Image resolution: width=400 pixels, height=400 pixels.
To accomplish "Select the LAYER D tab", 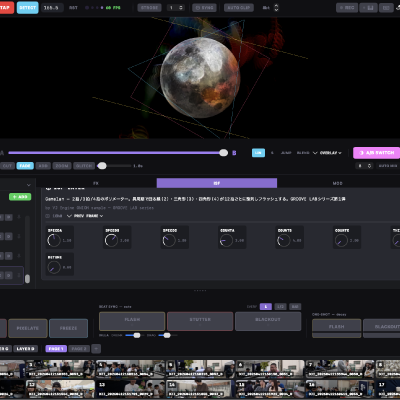I will pos(26,349).
